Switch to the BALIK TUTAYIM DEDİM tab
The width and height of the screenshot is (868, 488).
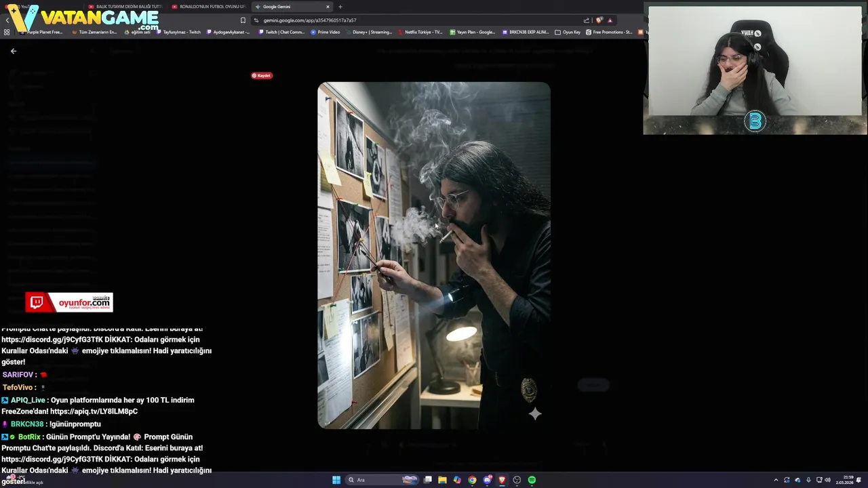pyautogui.click(x=125, y=7)
